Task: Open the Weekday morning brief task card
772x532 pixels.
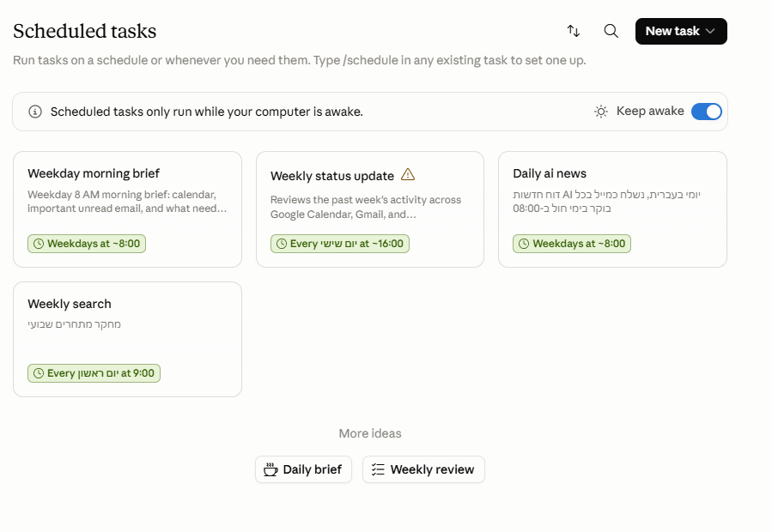Action: (127, 209)
